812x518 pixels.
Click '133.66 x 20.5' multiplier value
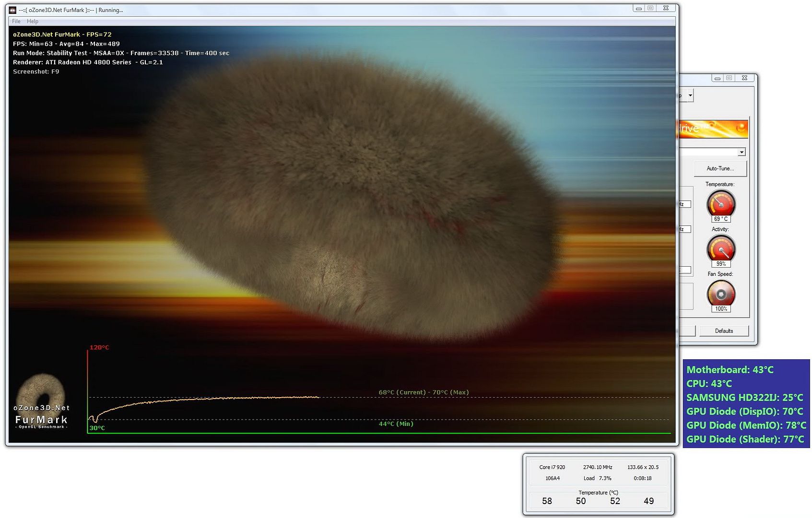click(643, 467)
